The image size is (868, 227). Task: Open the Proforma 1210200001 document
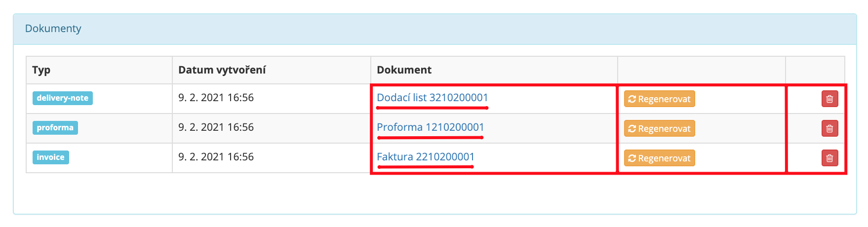[430, 127]
